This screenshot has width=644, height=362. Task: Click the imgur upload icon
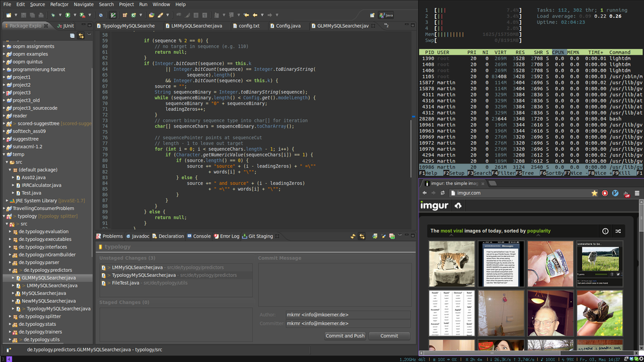(458, 206)
